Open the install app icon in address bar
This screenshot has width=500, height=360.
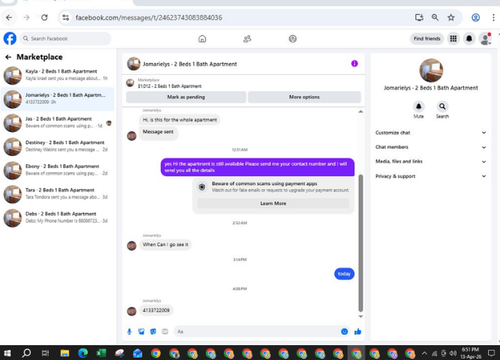point(419,17)
